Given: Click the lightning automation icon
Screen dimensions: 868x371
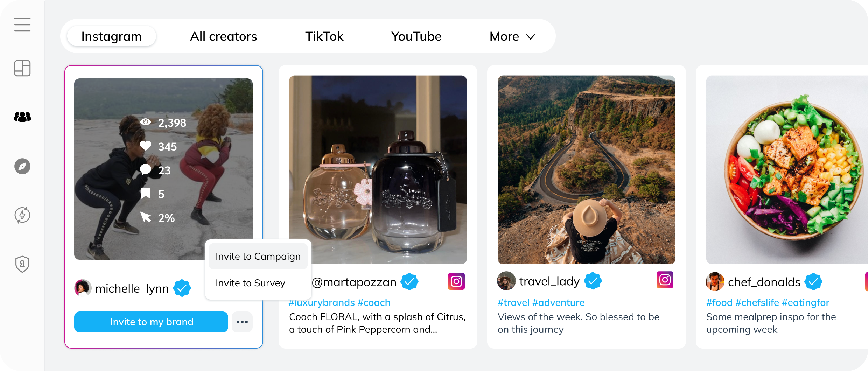Looking at the screenshot, I should click(x=22, y=215).
